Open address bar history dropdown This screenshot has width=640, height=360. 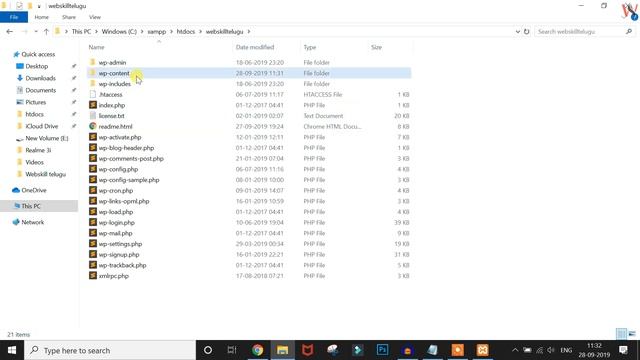coord(518,31)
